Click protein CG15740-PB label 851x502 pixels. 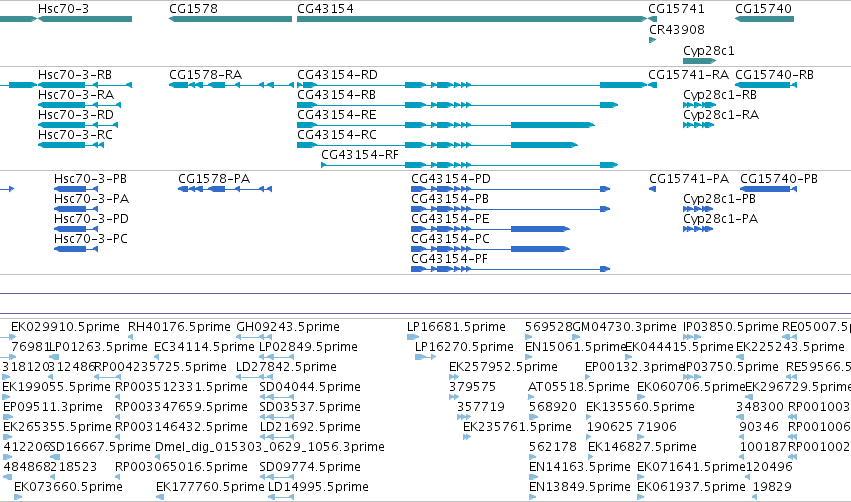779,179
